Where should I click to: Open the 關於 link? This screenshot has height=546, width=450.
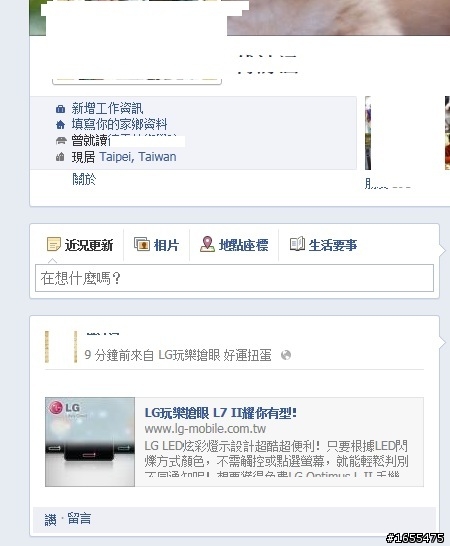(x=84, y=179)
